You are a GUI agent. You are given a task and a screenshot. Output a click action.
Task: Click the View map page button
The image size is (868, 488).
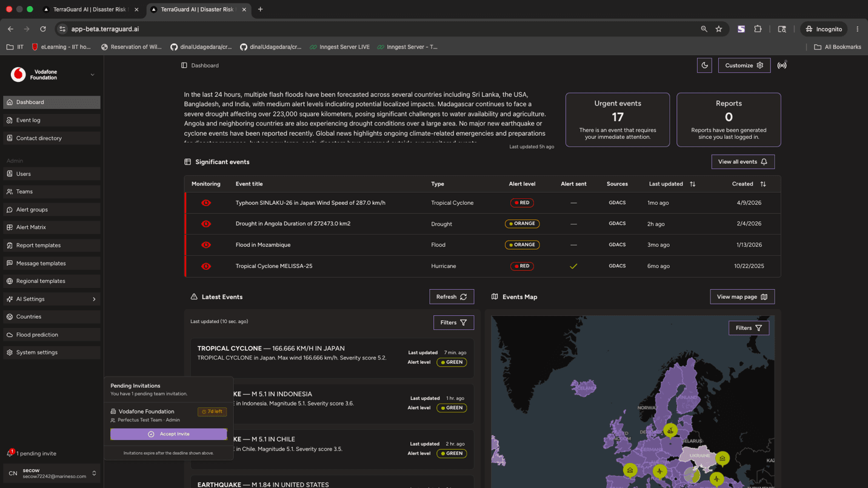[742, 297]
